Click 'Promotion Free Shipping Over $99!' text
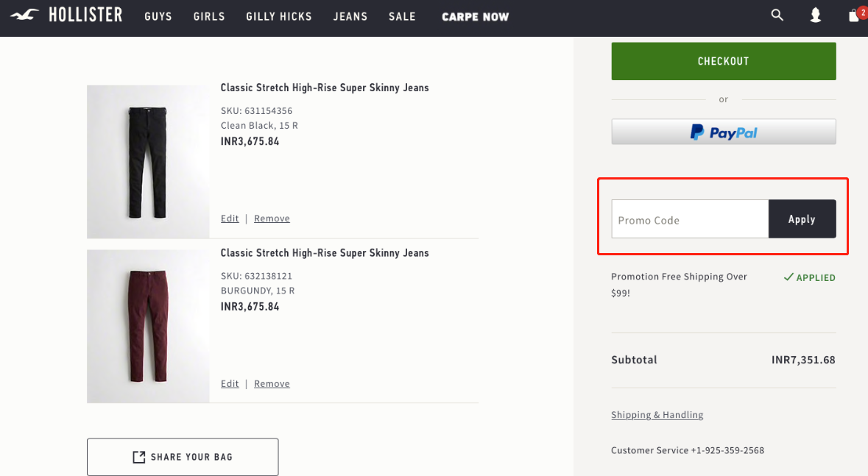 (x=680, y=285)
